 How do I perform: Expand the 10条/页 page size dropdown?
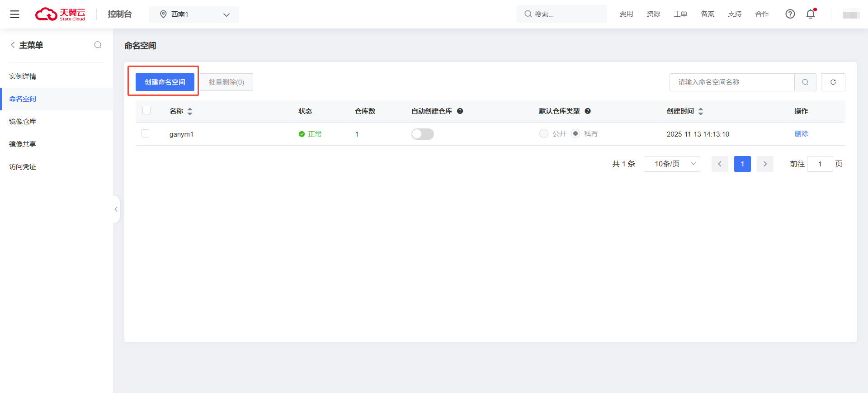click(672, 164)
